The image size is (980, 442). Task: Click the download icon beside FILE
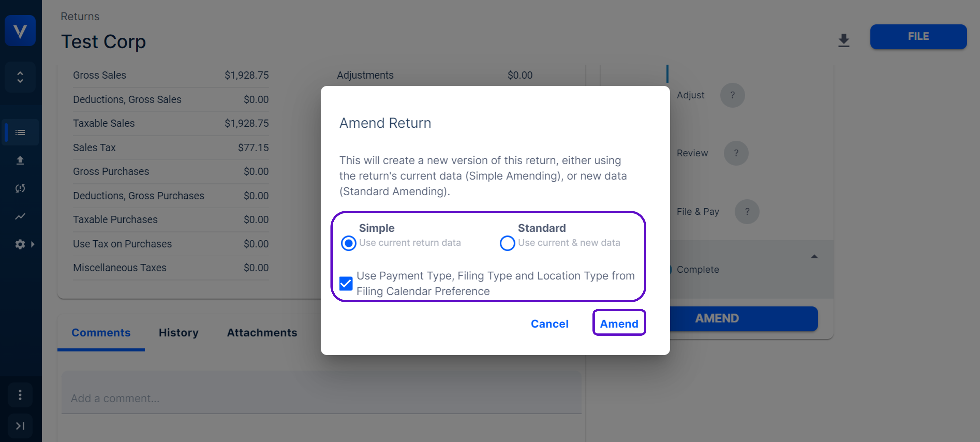coord(844,40)
